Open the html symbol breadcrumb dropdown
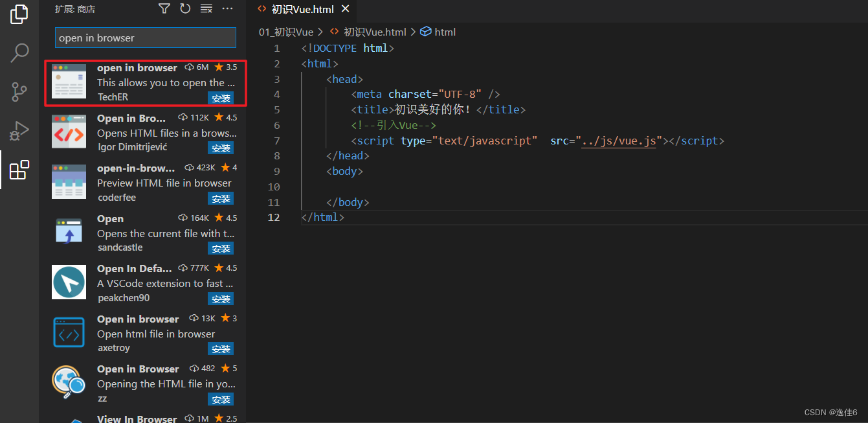 coord(438,31)
